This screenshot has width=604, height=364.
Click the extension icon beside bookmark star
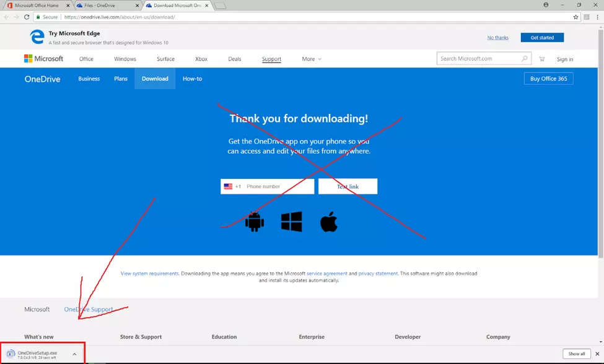pyautogui.click(x=587, y=17)
